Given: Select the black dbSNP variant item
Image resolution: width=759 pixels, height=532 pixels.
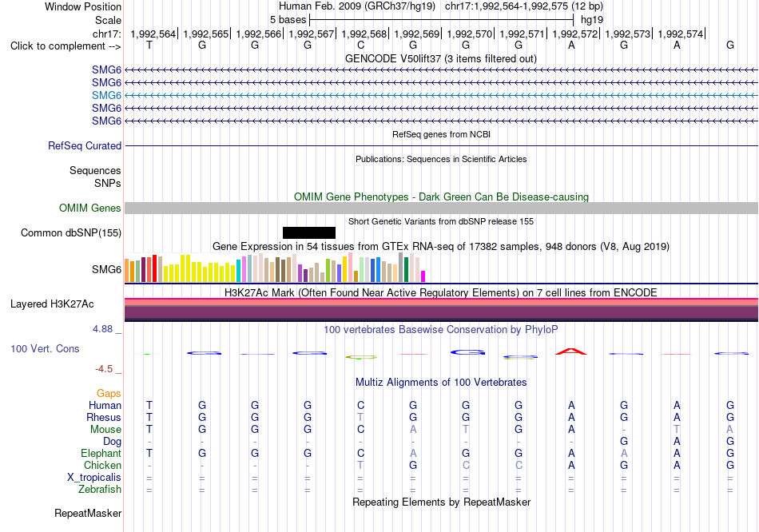Looking at the screenshot, I should point(309,232).
